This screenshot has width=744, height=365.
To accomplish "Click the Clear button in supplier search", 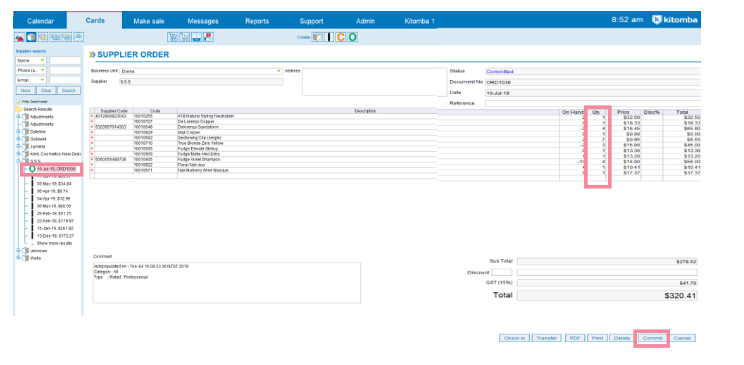I will [x=46, y=90].
